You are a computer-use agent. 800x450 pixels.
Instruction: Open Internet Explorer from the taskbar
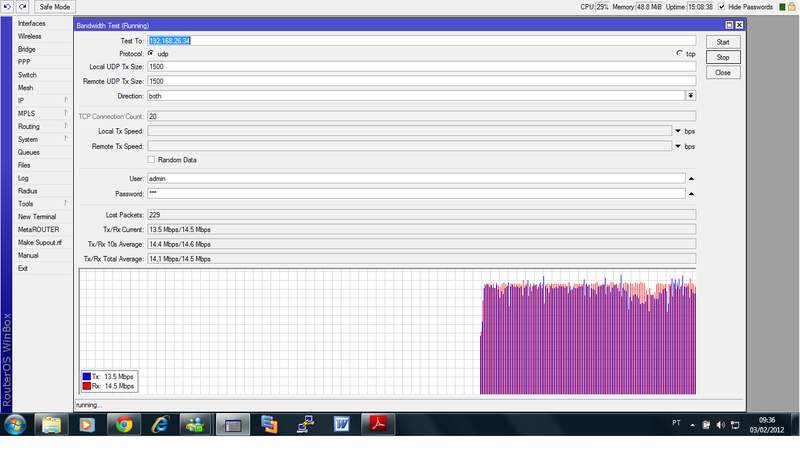(159, 424)
